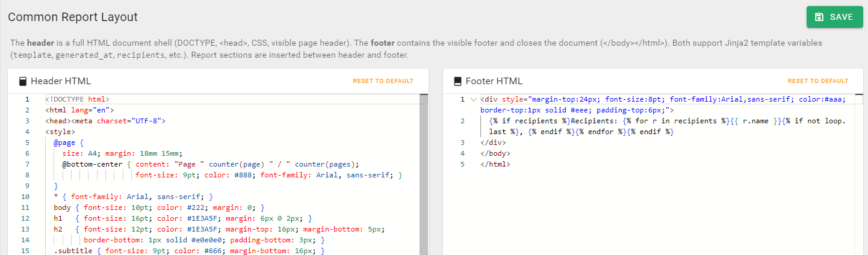Screen dimensions: 868x255
Task: Click line number 15 in Header HTML gutter
Action: click(x=25, y=251)
